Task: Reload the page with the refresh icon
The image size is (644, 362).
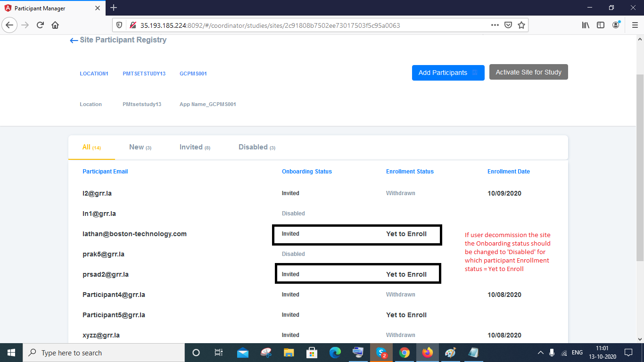Action: point(40,25)
